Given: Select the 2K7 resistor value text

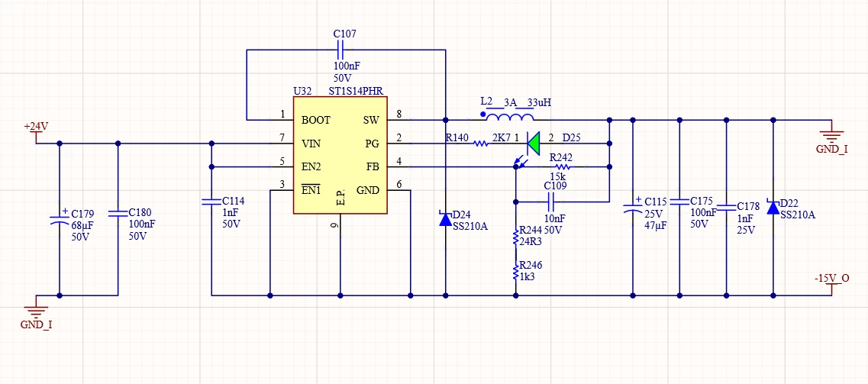Looking at the screenshot, I should pyautogui.click(x=502, y=137).
